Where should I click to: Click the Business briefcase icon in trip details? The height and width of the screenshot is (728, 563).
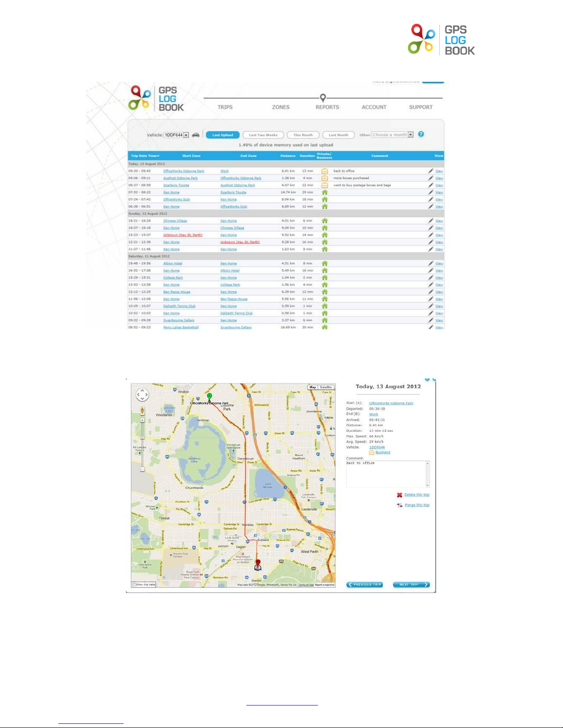(x=371, y=452)
